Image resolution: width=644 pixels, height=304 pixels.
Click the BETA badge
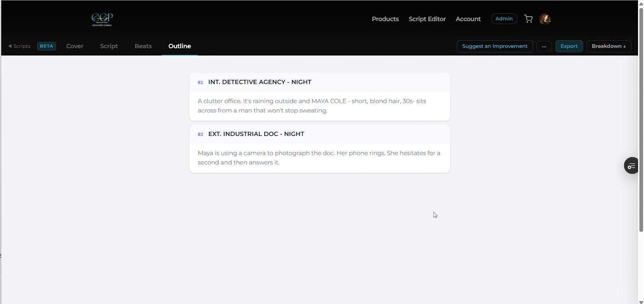pos(46,46)
